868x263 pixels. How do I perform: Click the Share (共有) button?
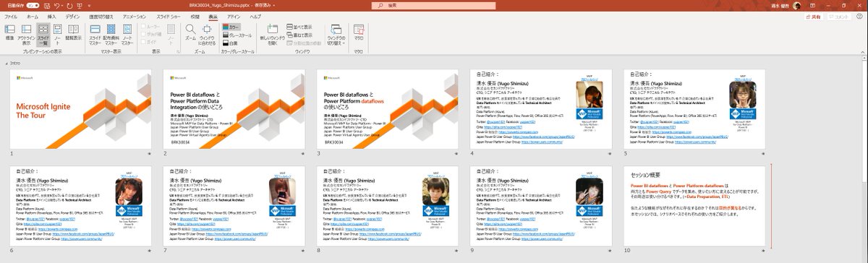[813, 17]
